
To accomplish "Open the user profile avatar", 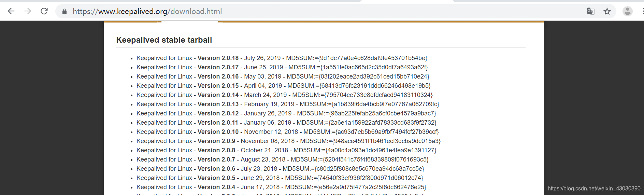I will (x=627, y=11).
